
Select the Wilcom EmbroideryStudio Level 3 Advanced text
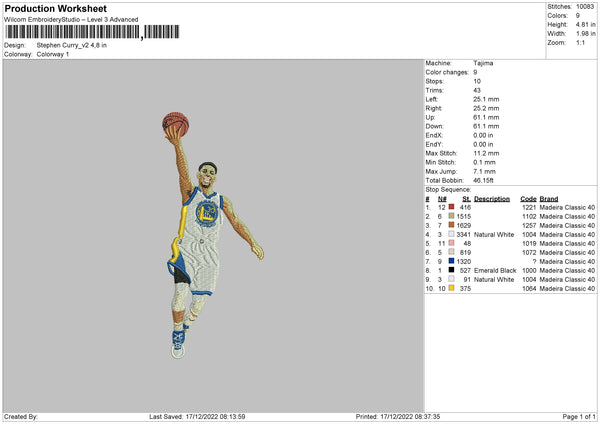click(71, 20)
